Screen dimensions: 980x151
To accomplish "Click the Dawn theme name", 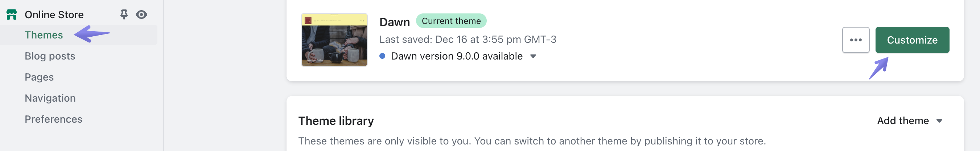I will [x=395, y=22].
